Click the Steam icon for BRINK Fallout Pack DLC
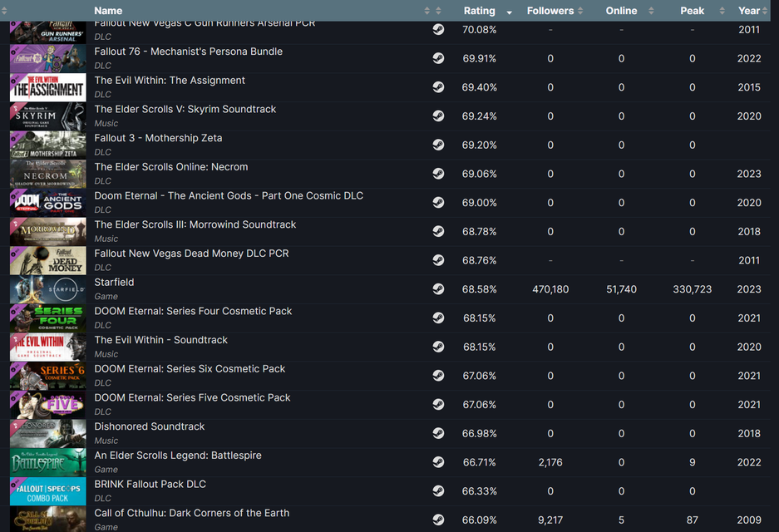The image size is (779, 532). tap(438, 491)
